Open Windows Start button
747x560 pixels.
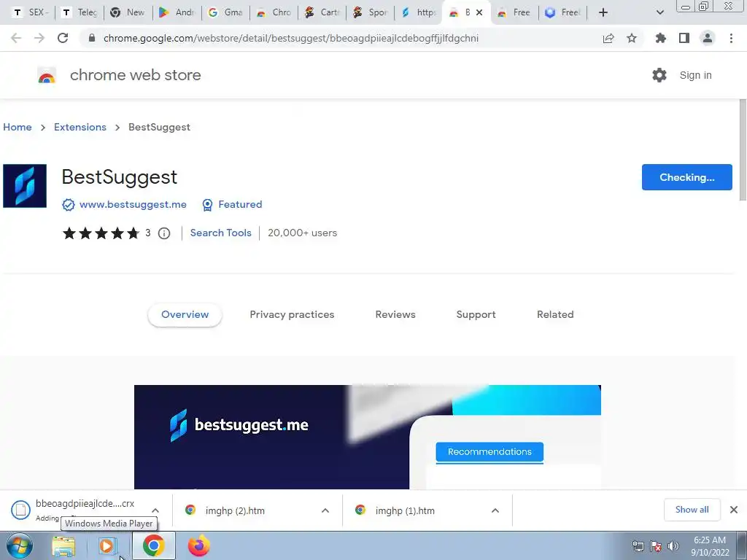pos(19,545)
